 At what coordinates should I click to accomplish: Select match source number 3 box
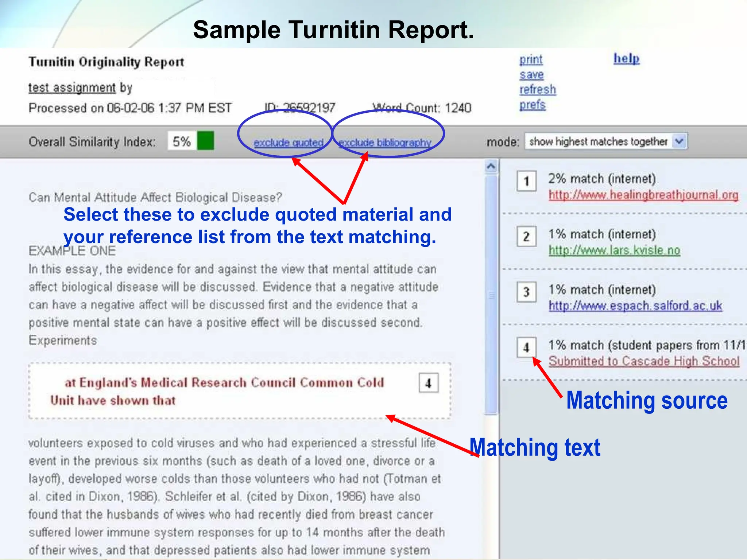pyautogui.click(x=526, y=292)
